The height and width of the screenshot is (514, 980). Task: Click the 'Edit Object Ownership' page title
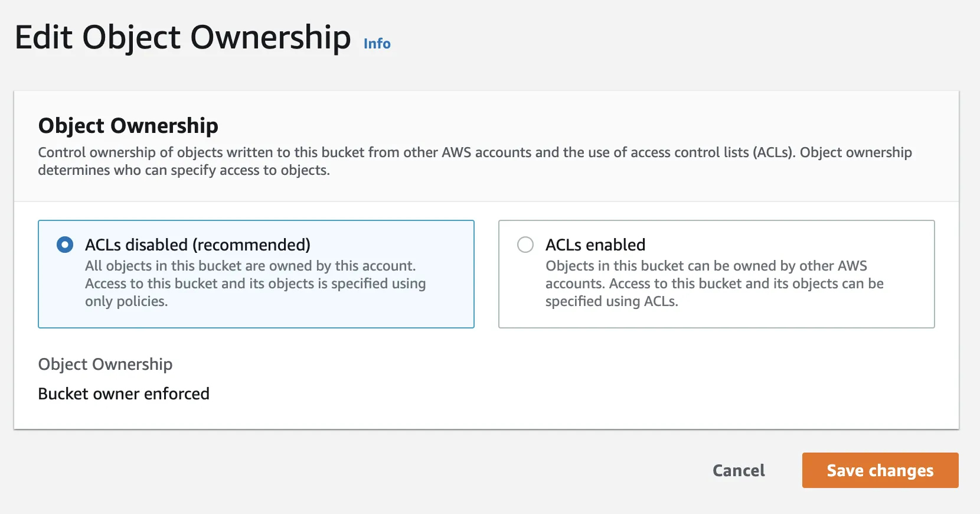(x=182, y=37)
